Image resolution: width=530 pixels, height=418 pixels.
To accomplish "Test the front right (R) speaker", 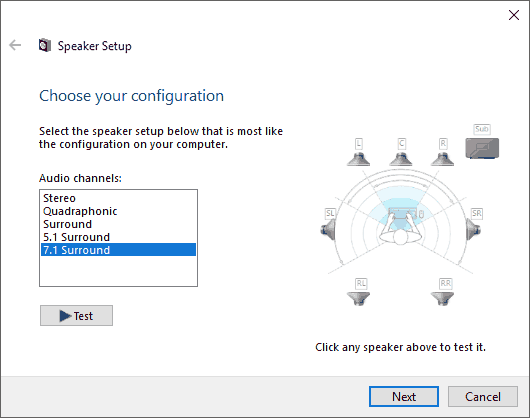I will tap(442, 159).
